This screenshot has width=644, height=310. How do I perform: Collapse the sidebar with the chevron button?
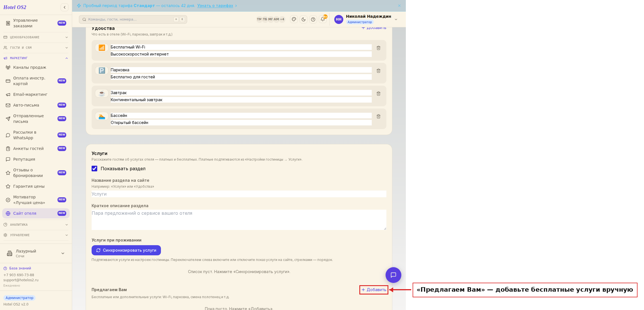[x=65, y=7]
